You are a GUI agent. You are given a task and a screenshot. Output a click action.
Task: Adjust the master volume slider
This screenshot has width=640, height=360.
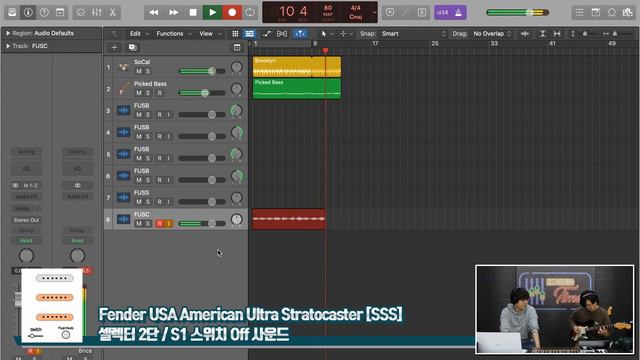[x=517, y=13]
